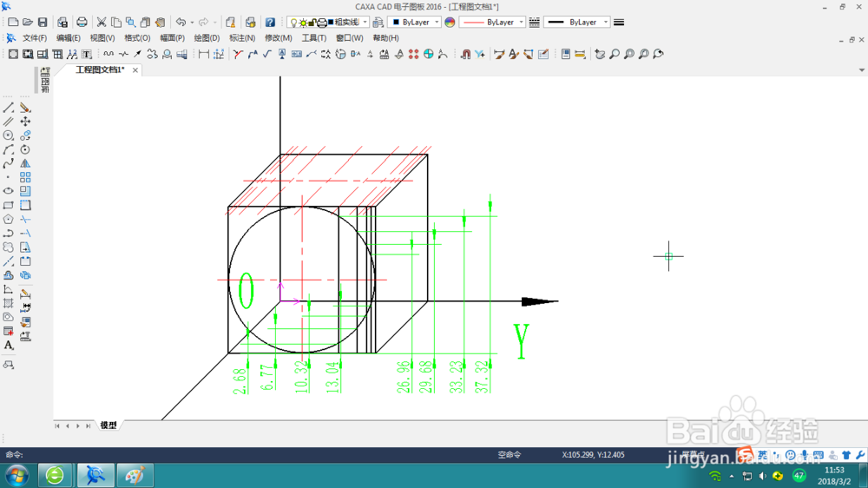Open the Windows Start button
Screen dimensions: 868x488
pyautogui.click(x=17, y=475)
